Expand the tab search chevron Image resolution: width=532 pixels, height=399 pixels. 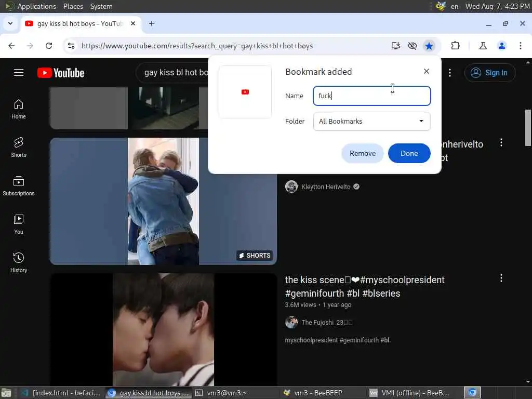(x=10, y=23)
